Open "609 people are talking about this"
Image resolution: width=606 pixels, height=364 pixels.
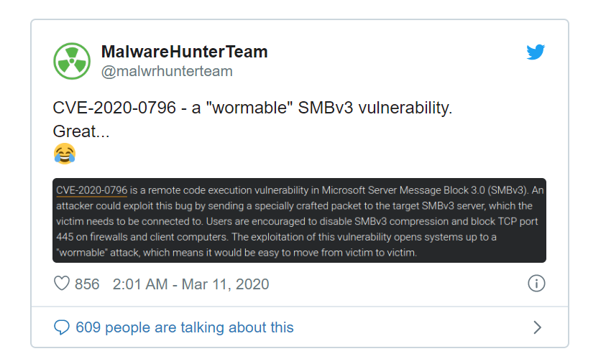185,327
